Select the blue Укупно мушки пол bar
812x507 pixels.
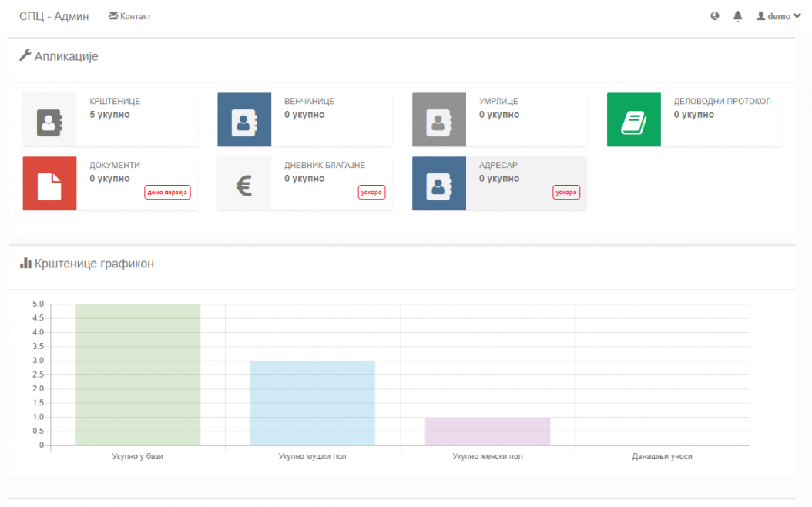[x=312, y=403]
